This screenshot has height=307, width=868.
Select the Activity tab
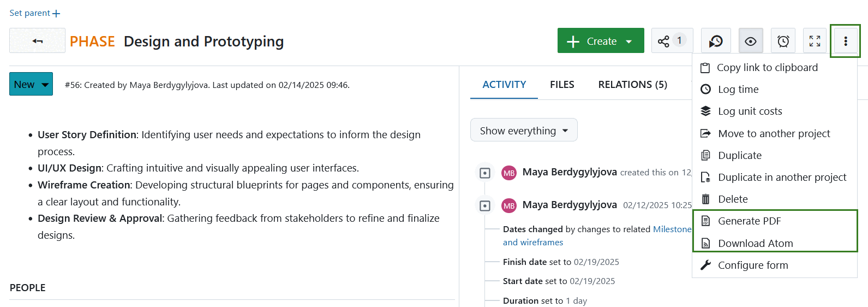[504, 85]
